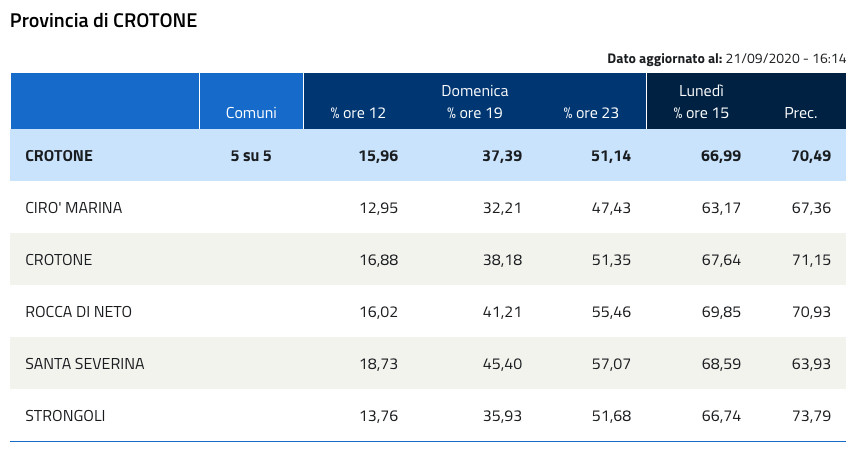
Task: Click the % ore 19 column header
Action: (474, 113)
